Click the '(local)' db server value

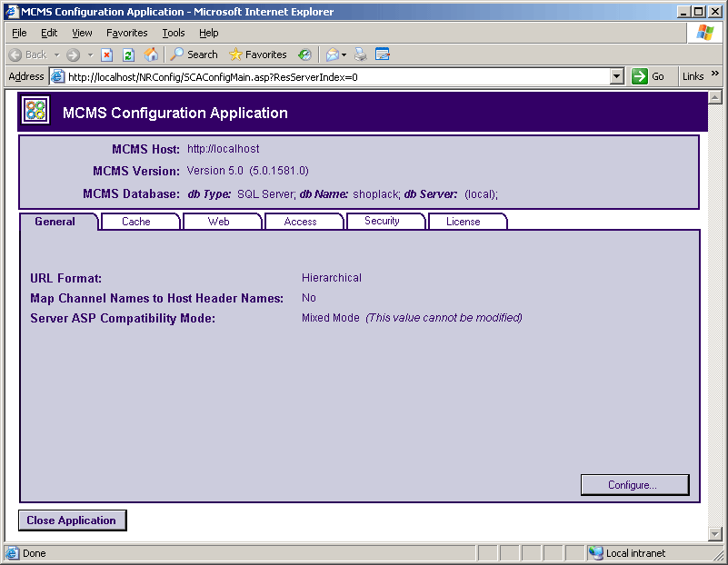point(481,193)
